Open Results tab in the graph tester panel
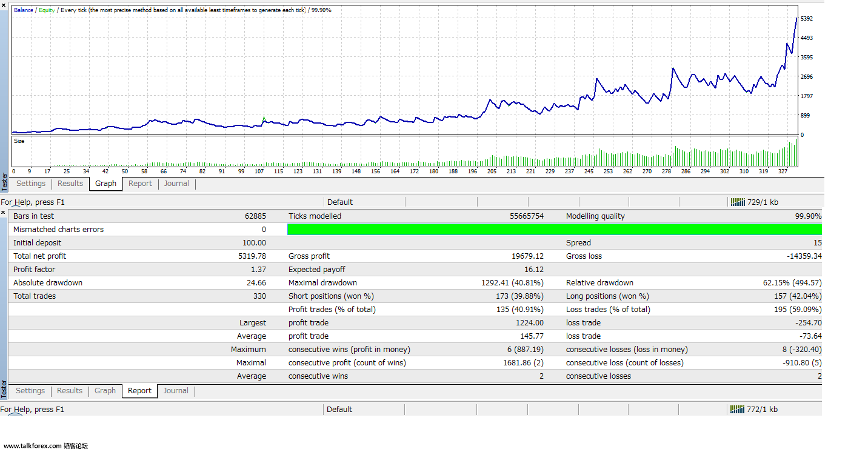This screenshot has width=868, height=452. (70, 184)
